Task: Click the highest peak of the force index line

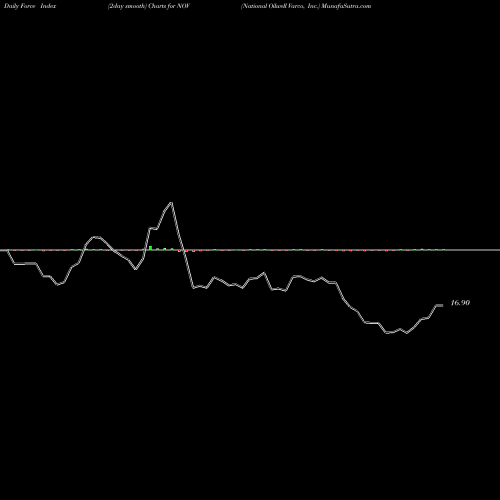Action: [171, 202]
